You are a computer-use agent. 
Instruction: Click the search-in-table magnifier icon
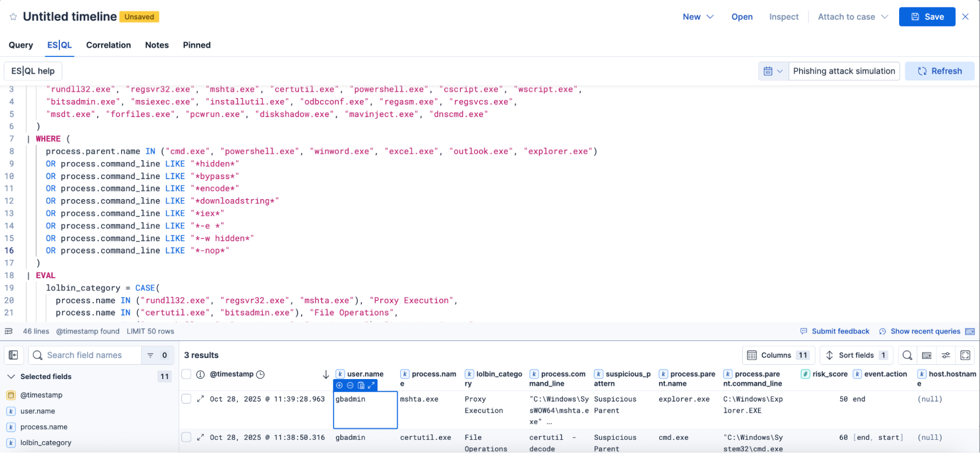pos(907,355)
